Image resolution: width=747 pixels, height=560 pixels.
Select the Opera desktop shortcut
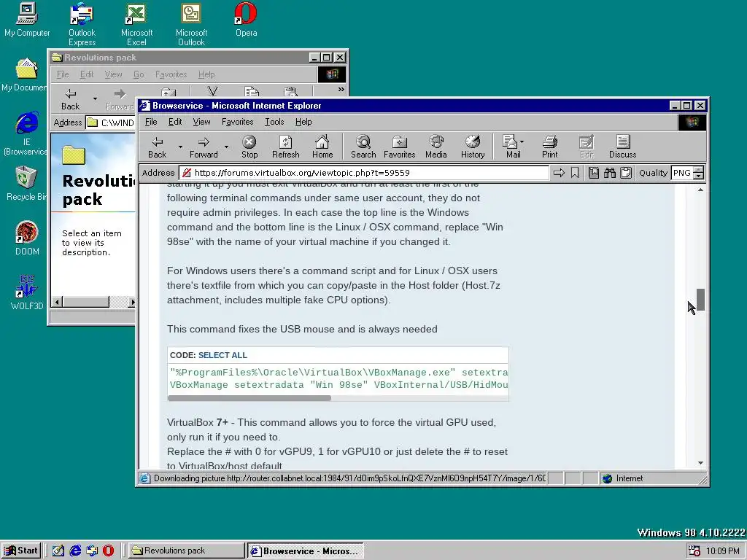coord(247,20)
